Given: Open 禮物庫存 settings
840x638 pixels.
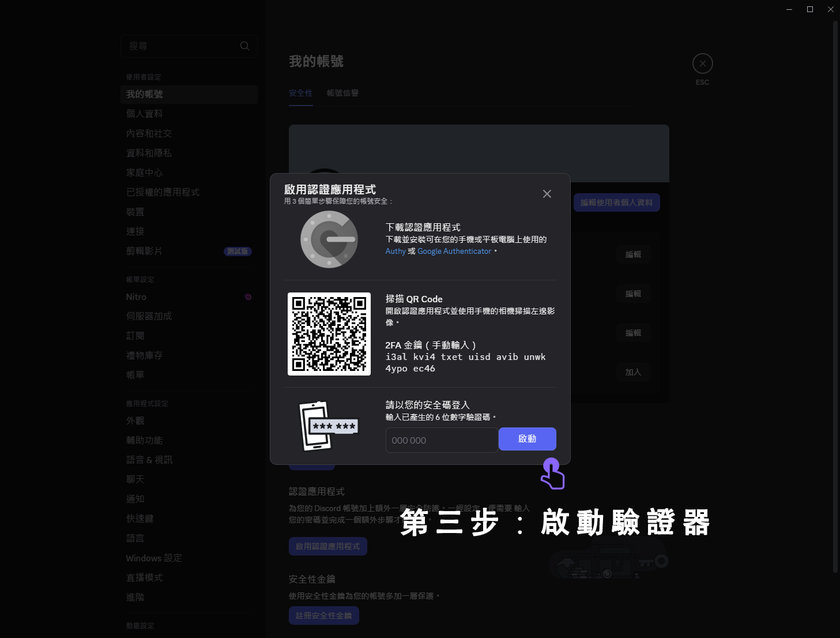Looking at the screenshot, I should point(189,355).
